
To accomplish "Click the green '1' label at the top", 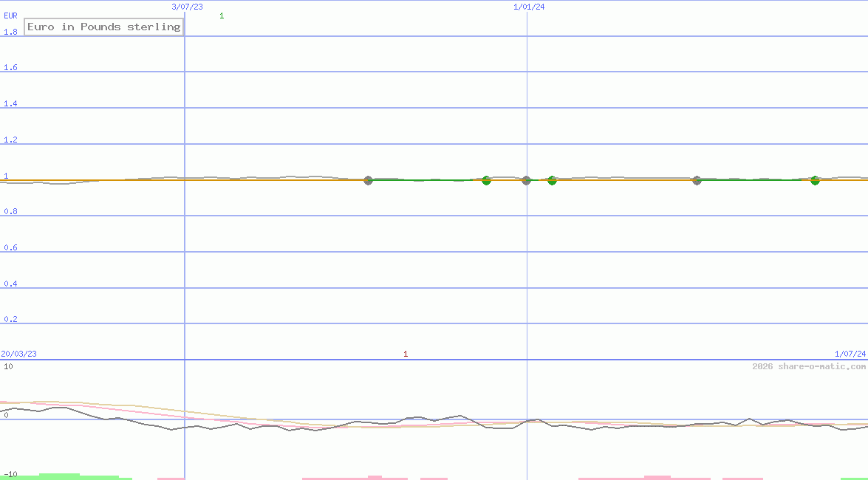I will click(x=222, y=16).
